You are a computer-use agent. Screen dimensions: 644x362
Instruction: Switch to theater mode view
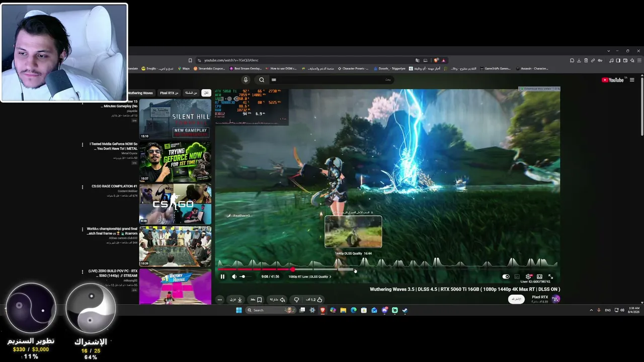(539, 277)
